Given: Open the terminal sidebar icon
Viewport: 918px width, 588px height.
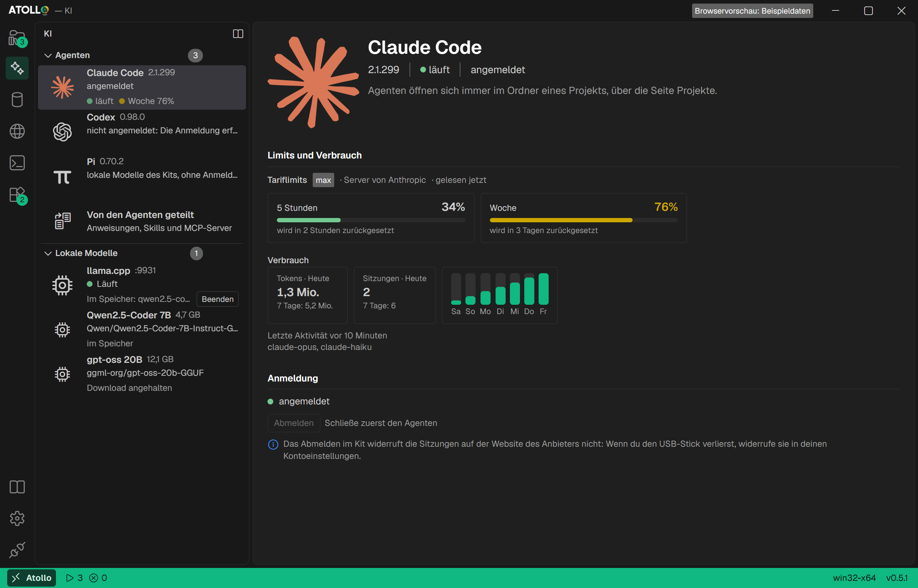Looking at the screenshot, I should (x=17, y=163).
